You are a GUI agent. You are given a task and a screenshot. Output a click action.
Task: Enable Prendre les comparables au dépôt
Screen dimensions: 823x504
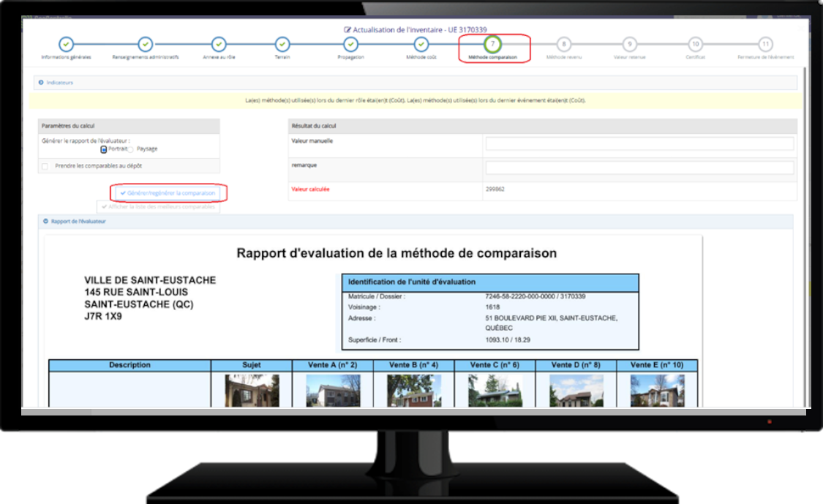[45, 167]
